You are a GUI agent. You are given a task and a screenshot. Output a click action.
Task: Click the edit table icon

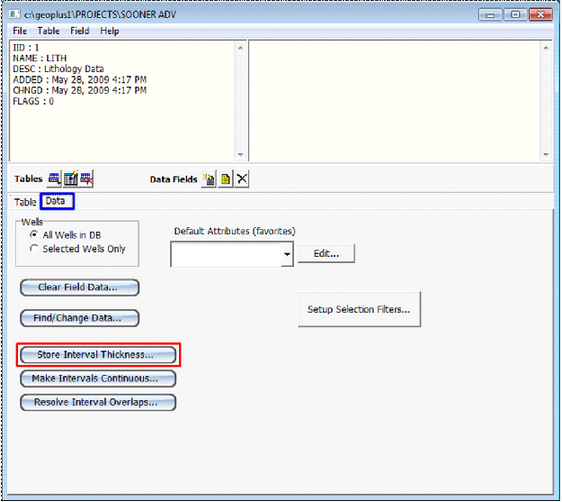pyautogui.click(x=71, y=178)
